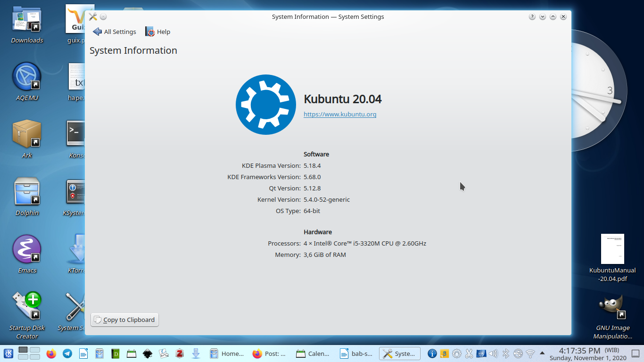This screenshot has height=362, width=644.
Task: Open the System Settings window menu icon
Action: (92, 16)
